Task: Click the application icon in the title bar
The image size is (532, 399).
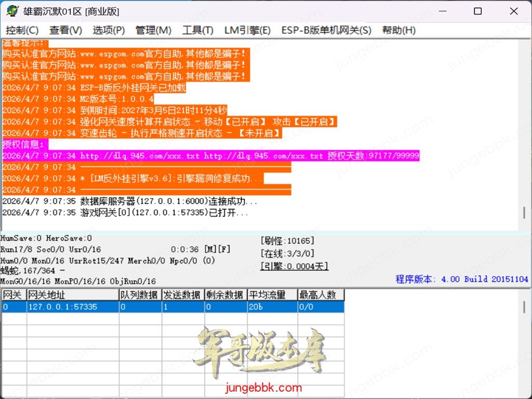Action: (12, 11)
